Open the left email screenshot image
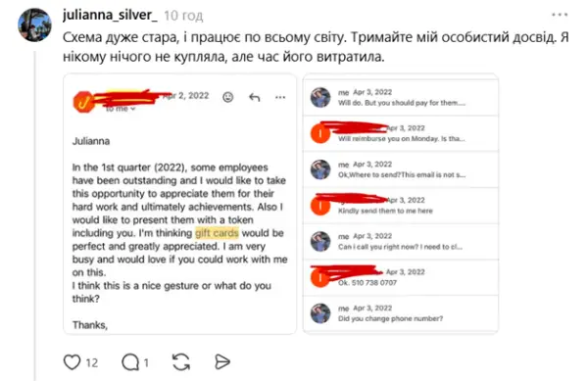The width and height of the screenshot is (588, 381). (x=179, y=204)
